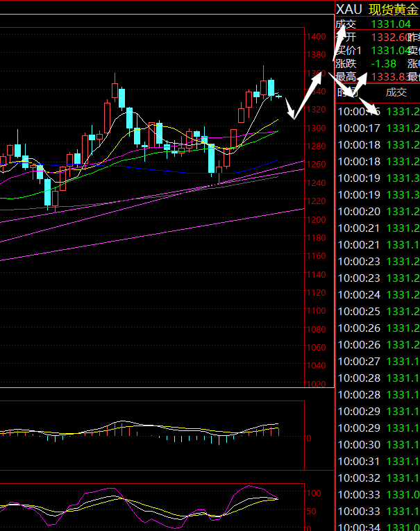Select the tick row at 10:00:31
This screenshot has width=420, height=531.
(x=378, y=462)
